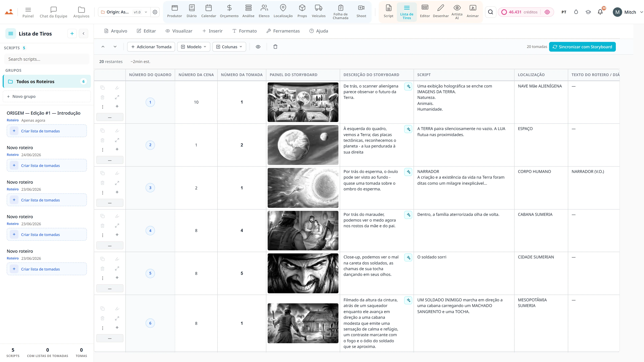Open the notifications bell

pyautogui.click(x=600, y=12)
